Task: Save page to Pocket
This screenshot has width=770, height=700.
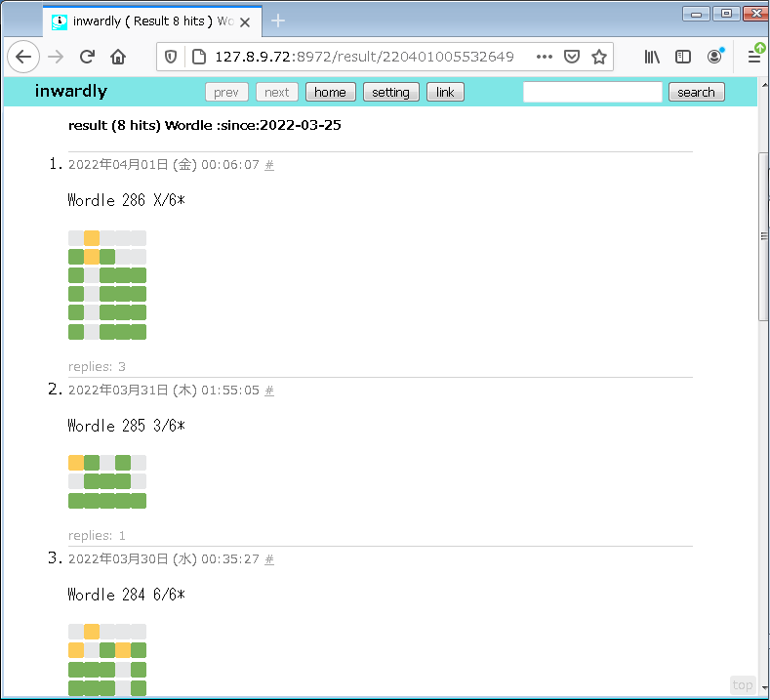Action: click(x=572, y=57)
